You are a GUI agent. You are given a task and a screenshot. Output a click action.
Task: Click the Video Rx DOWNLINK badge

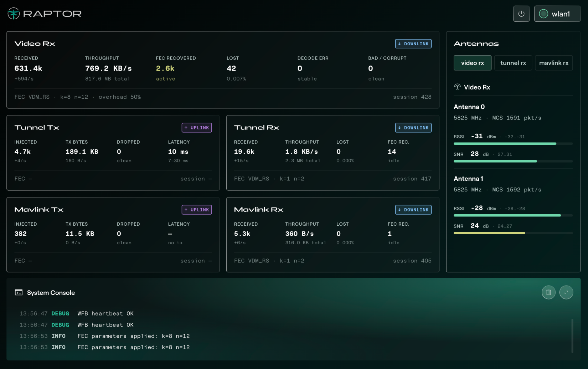413,43
